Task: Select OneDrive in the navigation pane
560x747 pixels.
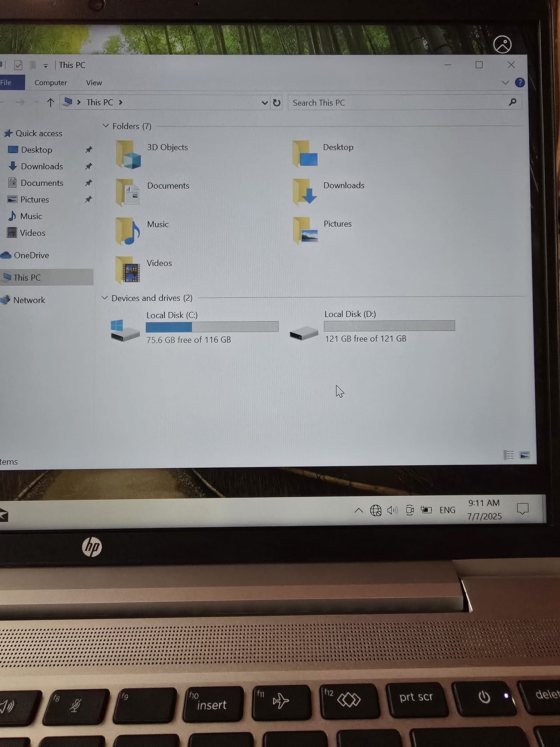Action: 31,255
